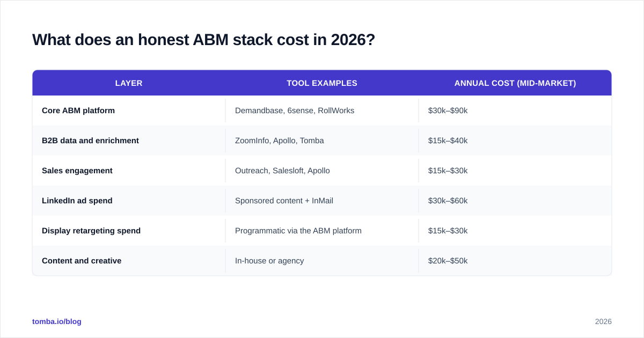Click 'Sponsored content + InMail' cell
Viewport: 644px width, 338px height.
point(322,201)
